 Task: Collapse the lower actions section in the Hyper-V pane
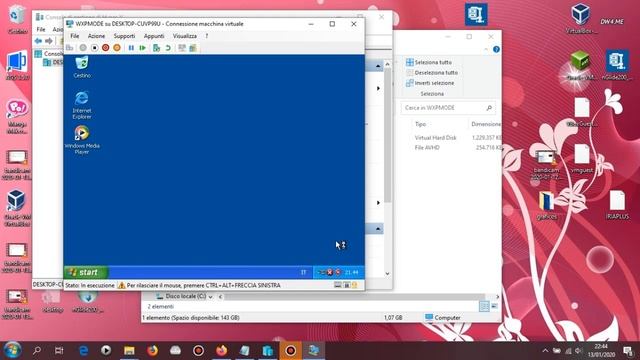tap(378, 229)
